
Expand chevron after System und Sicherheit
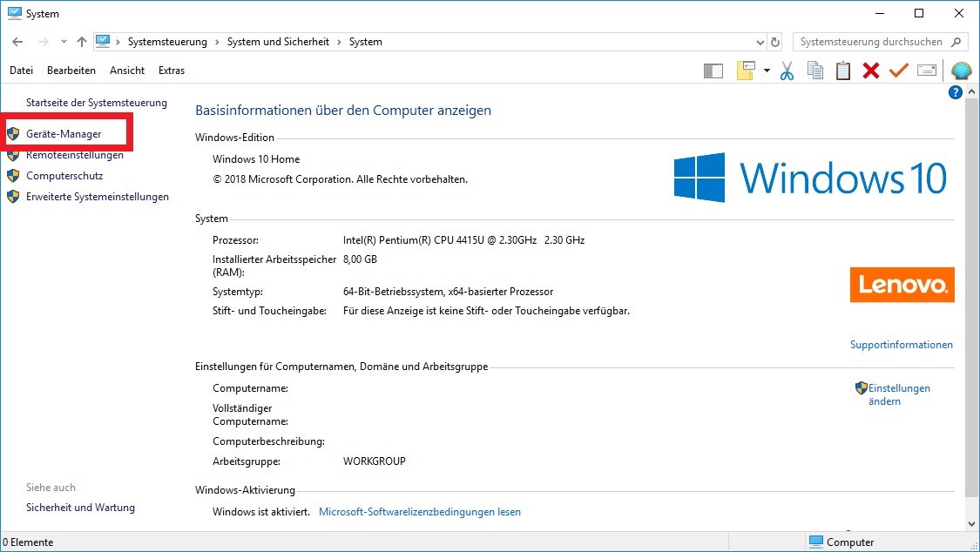point(340,42)
